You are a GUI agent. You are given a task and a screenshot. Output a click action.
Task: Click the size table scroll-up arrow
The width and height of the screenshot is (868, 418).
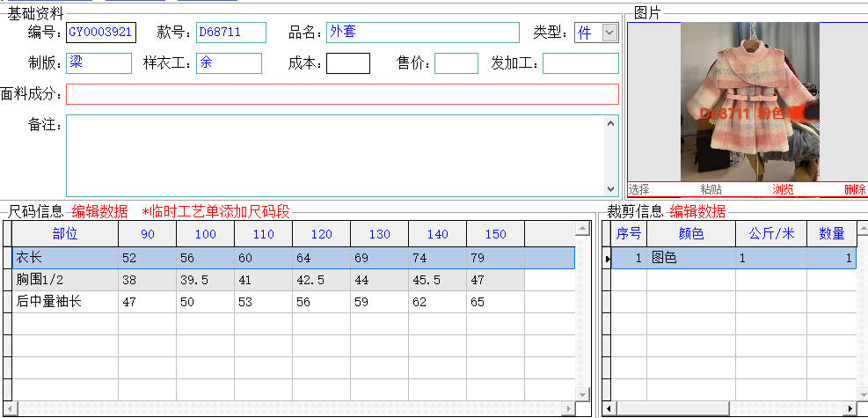[582, 228]
